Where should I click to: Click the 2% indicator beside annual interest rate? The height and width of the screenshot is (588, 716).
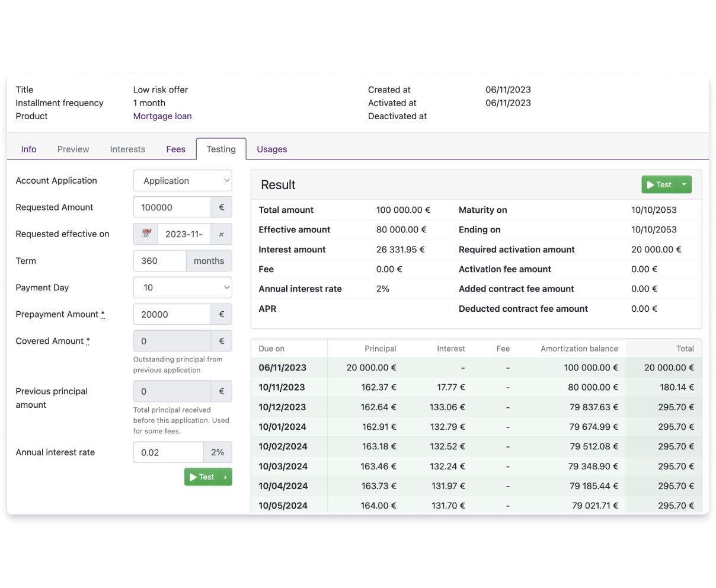coord(218,452)
